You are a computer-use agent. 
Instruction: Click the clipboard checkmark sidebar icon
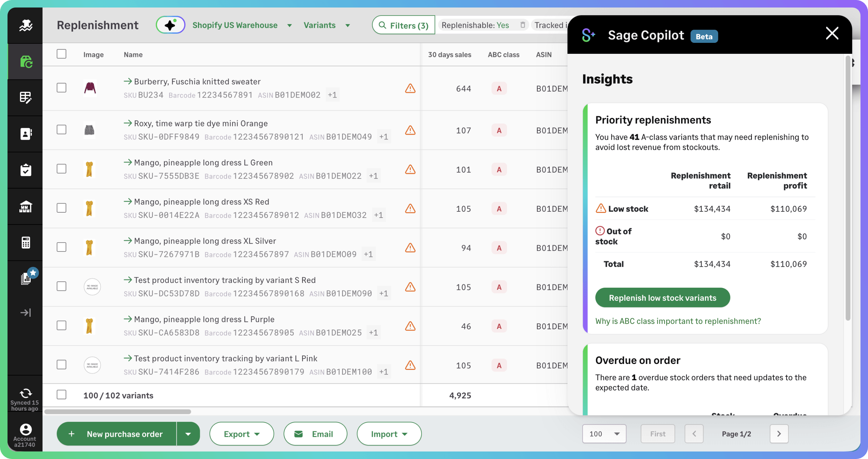26,170
